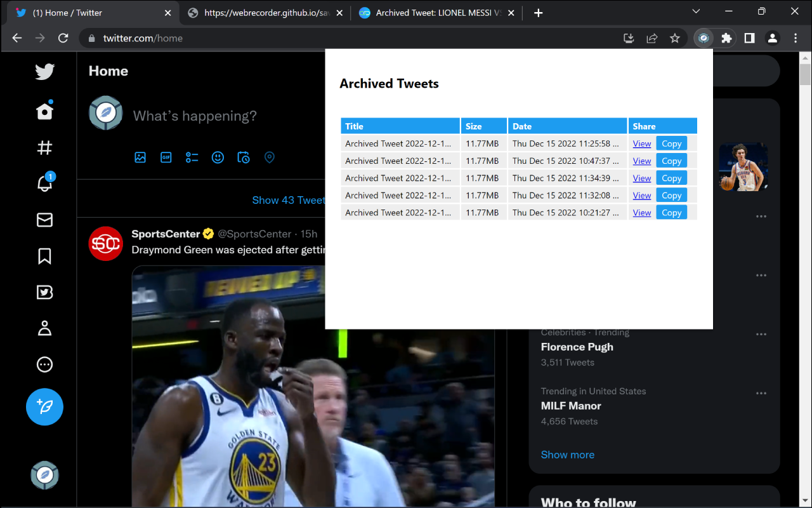Click the schedule tweet calendar icon
The height and width of the screenshot is (508, 812).
click(244, 157)
